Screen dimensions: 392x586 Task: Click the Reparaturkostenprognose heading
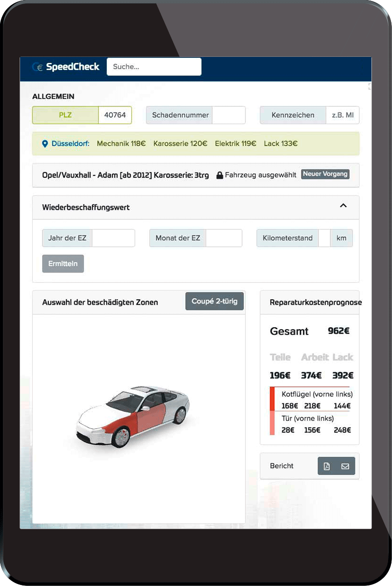click(316, 303)
